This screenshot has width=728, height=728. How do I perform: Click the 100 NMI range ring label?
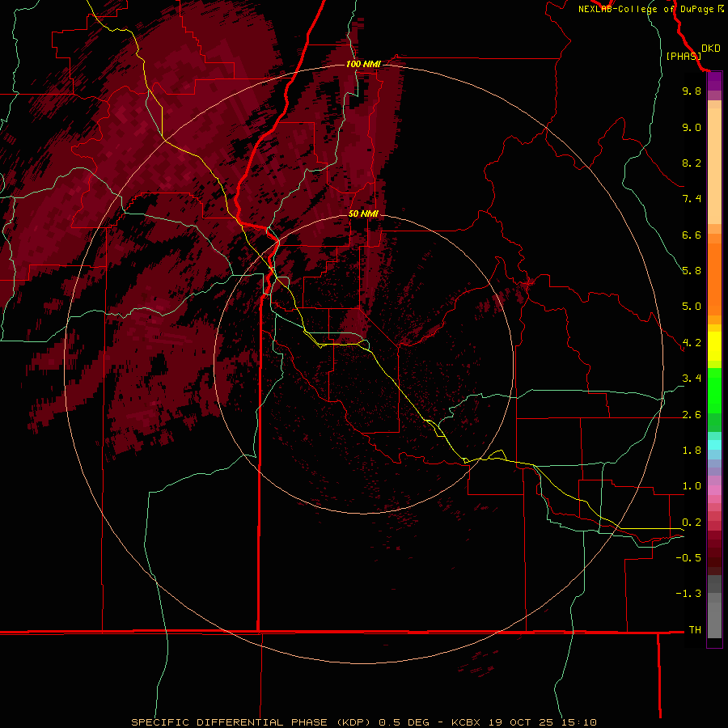point(363,64)
